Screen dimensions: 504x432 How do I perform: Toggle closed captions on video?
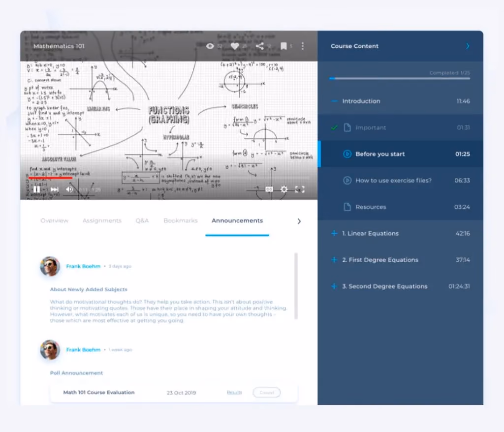[269, 189]
